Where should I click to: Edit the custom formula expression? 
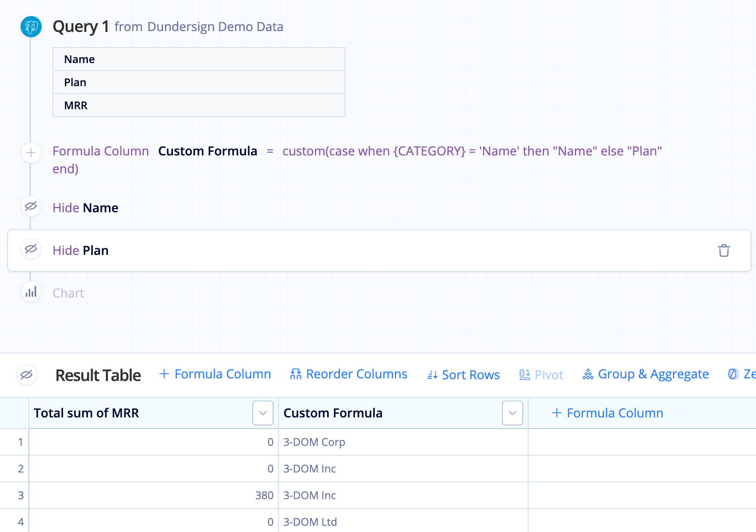coord(357,160)
